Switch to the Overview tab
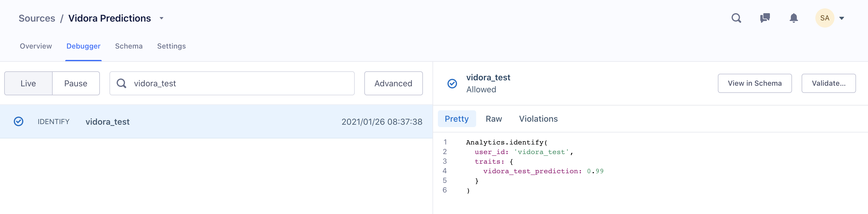Viewport: 868px width, 214px height. (36, 46)
